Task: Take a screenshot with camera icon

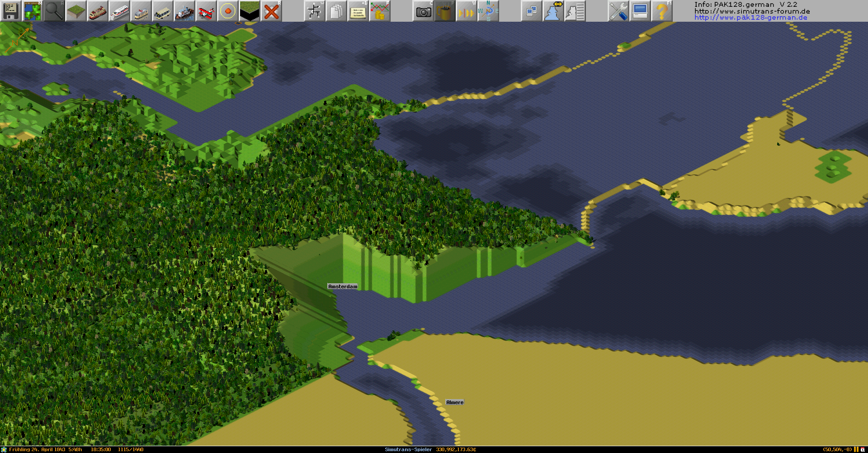Action: click(x=423, y=11)
